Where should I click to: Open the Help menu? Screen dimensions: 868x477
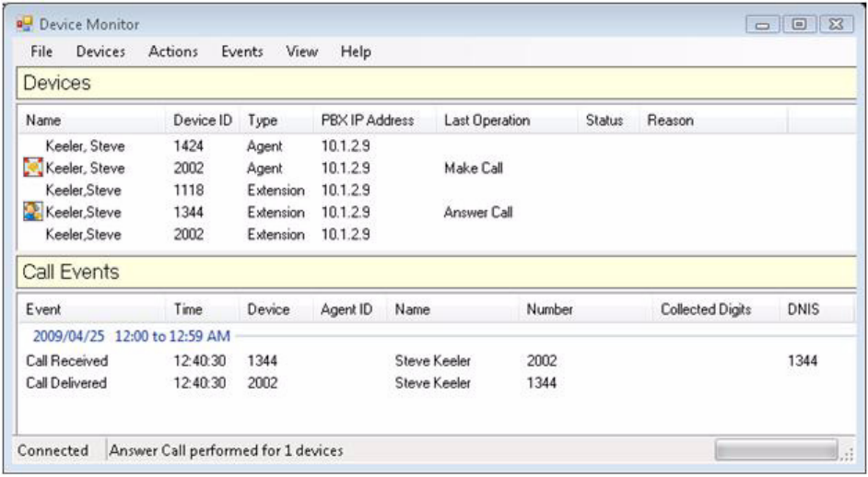tap(356, 52)
